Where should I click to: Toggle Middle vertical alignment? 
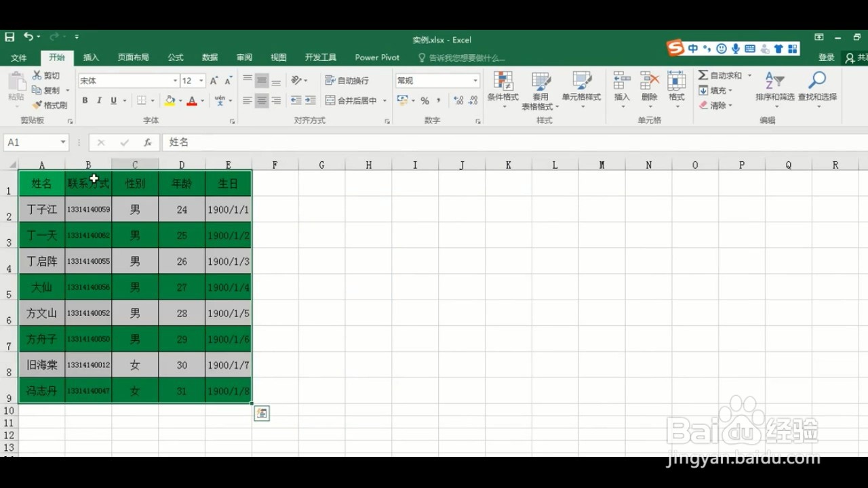coord(262,80)
